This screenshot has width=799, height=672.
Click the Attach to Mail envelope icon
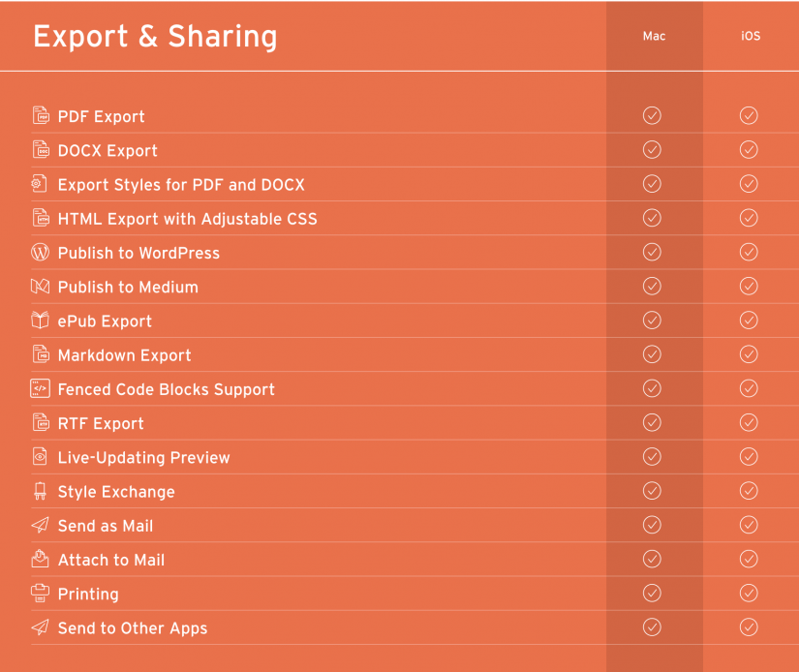click(x=41, y=559)
